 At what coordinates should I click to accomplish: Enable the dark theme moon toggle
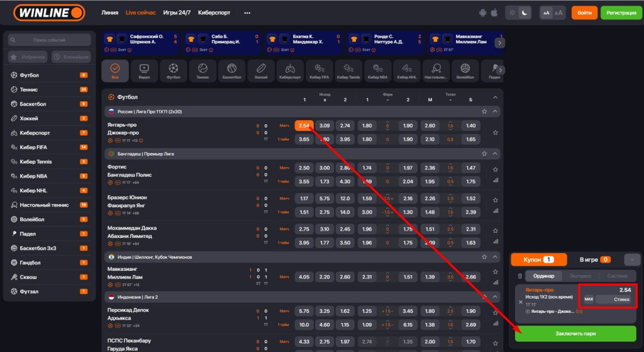(525, 13)
